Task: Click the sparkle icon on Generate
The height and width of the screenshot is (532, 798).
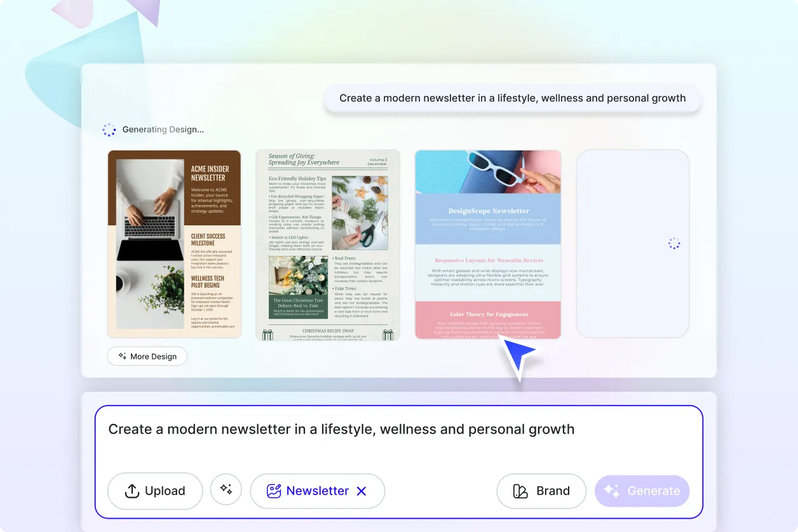Action: pyautogui.click(x=611, y=491)
